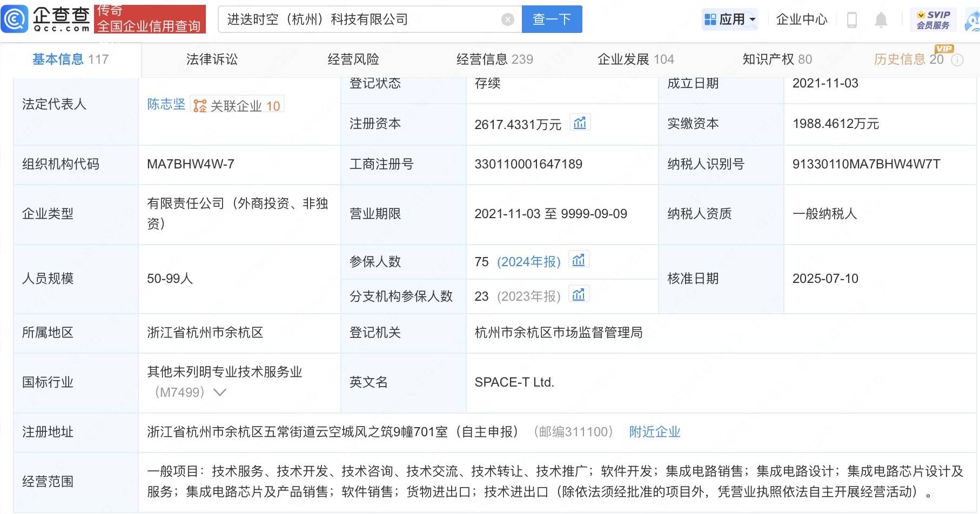Switch to 基本信息 tab
This screenshot has height=514, width=980.
(x=71, y=59)
